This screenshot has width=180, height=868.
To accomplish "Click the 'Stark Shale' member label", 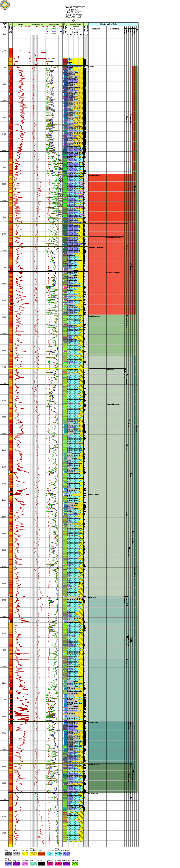I will point(92,597).
